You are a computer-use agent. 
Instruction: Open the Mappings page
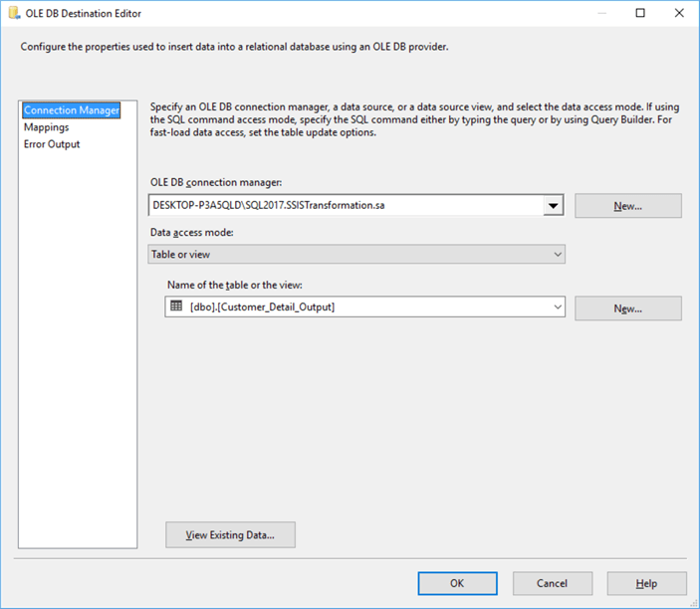click(x=47, y=127)
